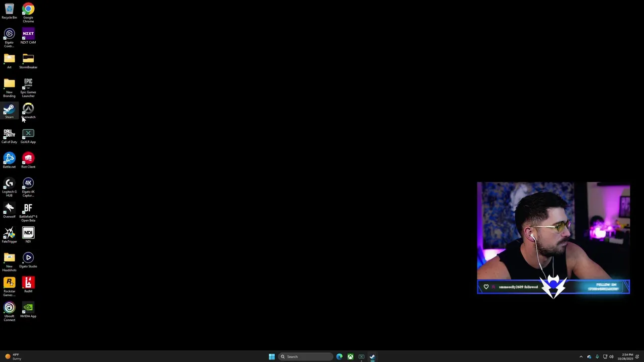Image resolution: width=644 pixels, height=362 pixels.
Task: Select the Riot Client shortcut
Action: [28, 160]
